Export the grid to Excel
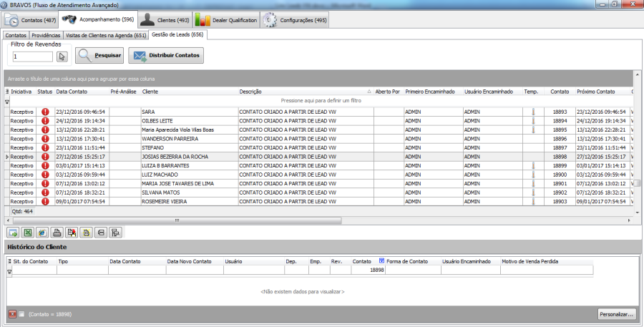This screenshot has width=644, height=327. point(27,233)
